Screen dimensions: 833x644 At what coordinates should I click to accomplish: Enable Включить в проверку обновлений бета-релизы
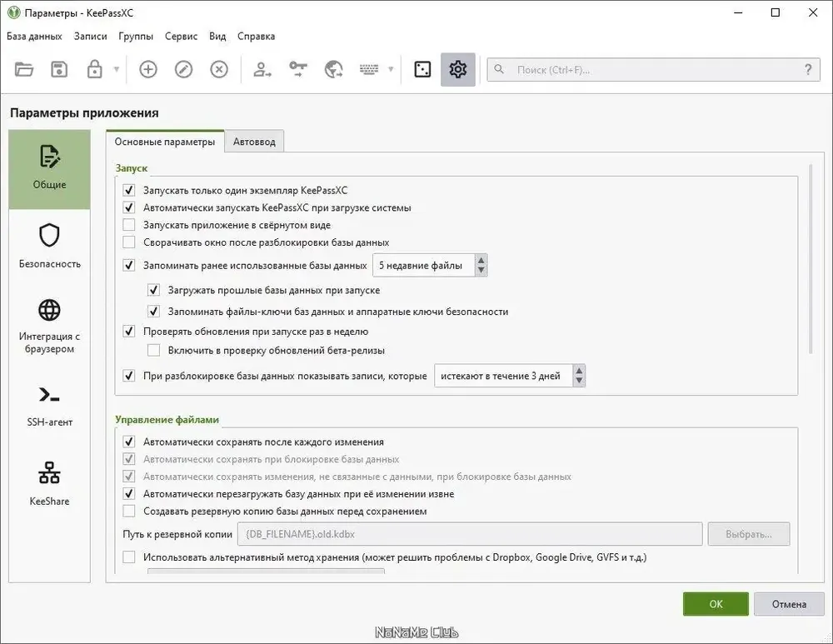coord(153,350)
